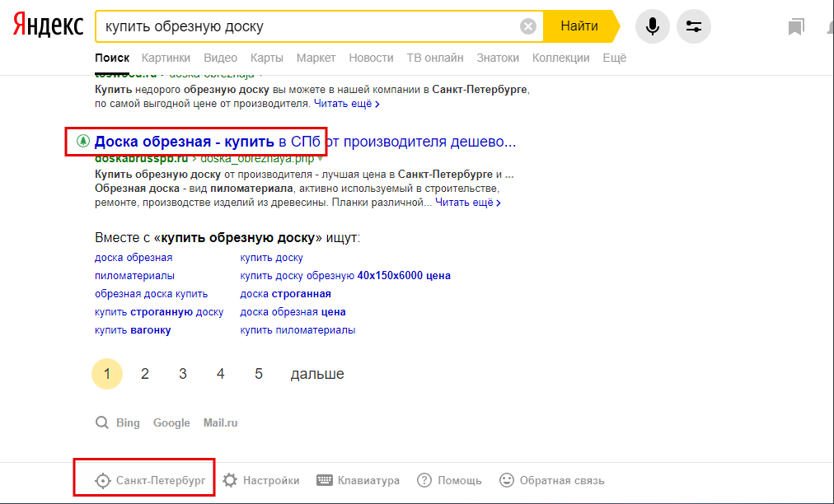Expand the first snippet via Читать ещё
834x504 pixels.
pos(347,105)
